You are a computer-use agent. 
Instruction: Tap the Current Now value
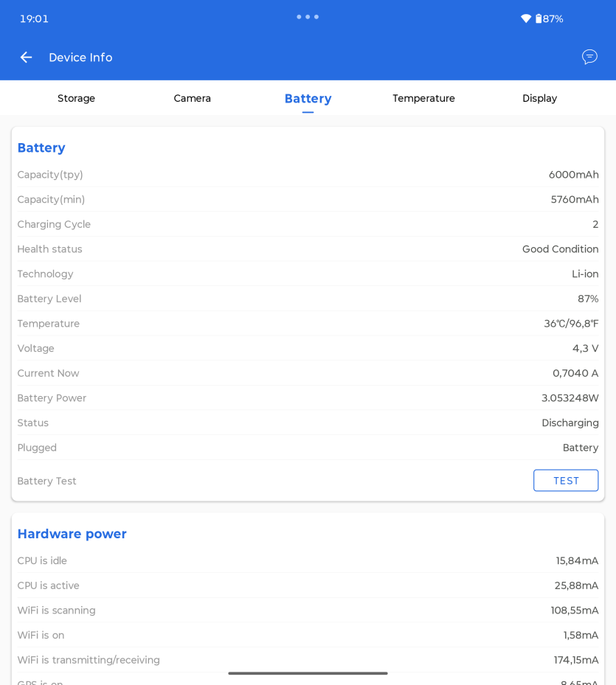[x=575, y=373]
